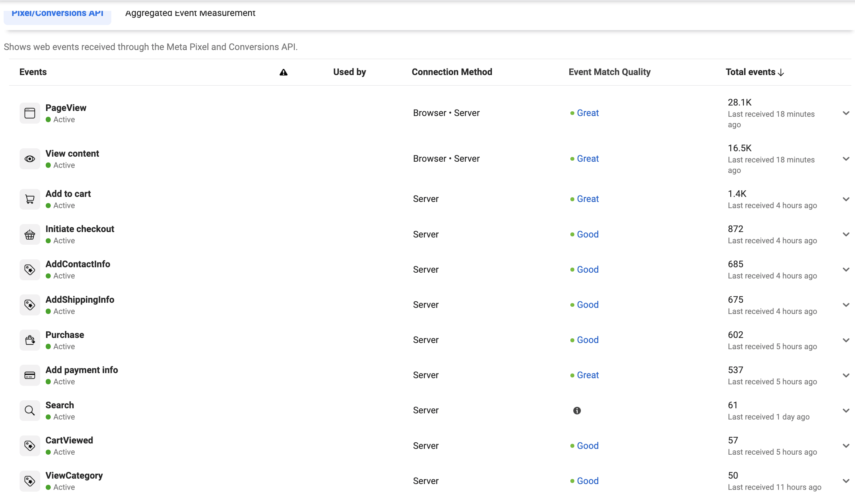Open the Good quality link for Purchase
855x504 pixels.
(588, 340)
